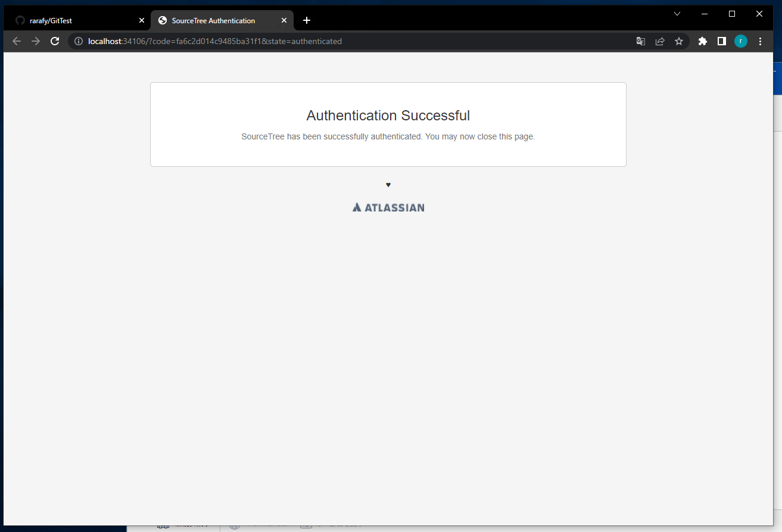The height and width of the screenshot is (532, 782).
Task: Minimize the Chrome browser window
Action: point(705,14)
